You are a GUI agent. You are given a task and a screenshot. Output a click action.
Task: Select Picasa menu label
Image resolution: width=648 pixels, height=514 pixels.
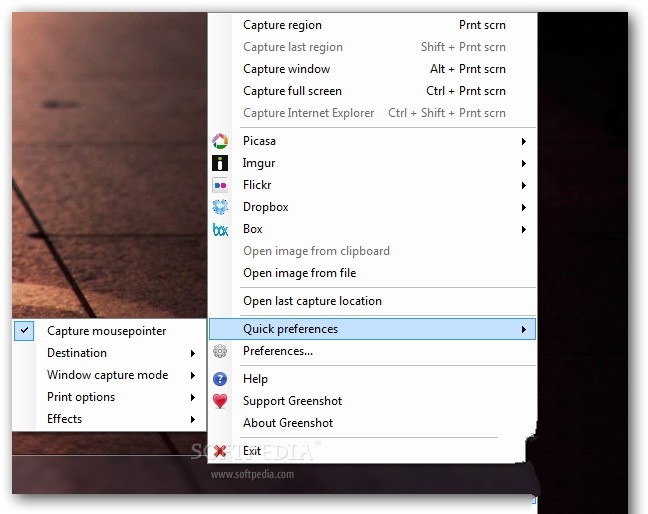(259, 141)
